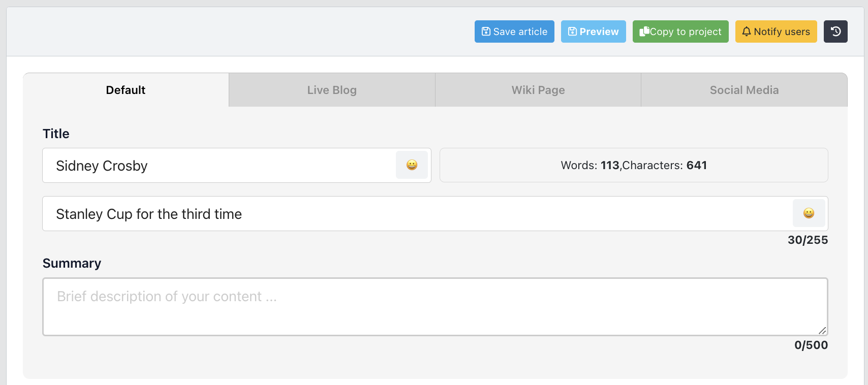Click the Title field label

pyautogui.click(x=56, y=134)
